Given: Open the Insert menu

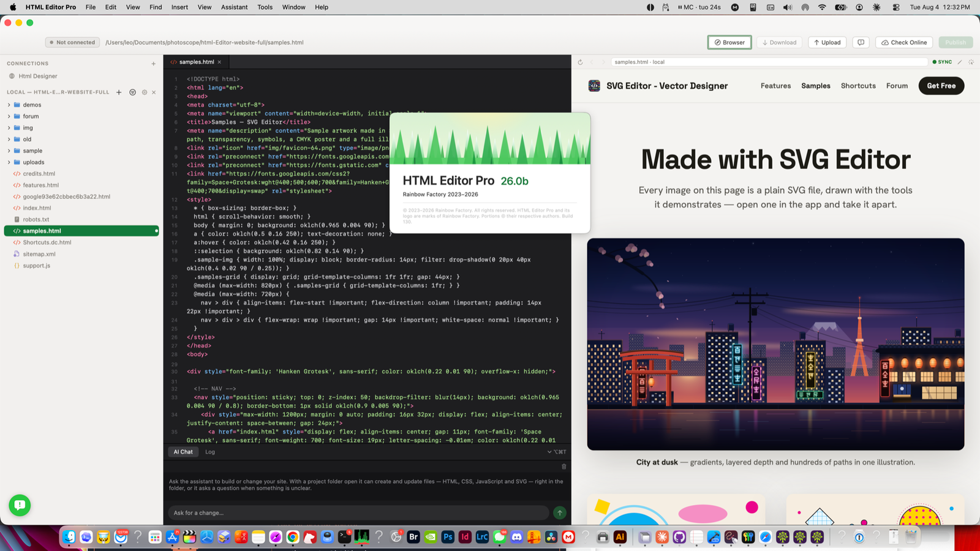Looking at the screenshot, I should point(179,7).
